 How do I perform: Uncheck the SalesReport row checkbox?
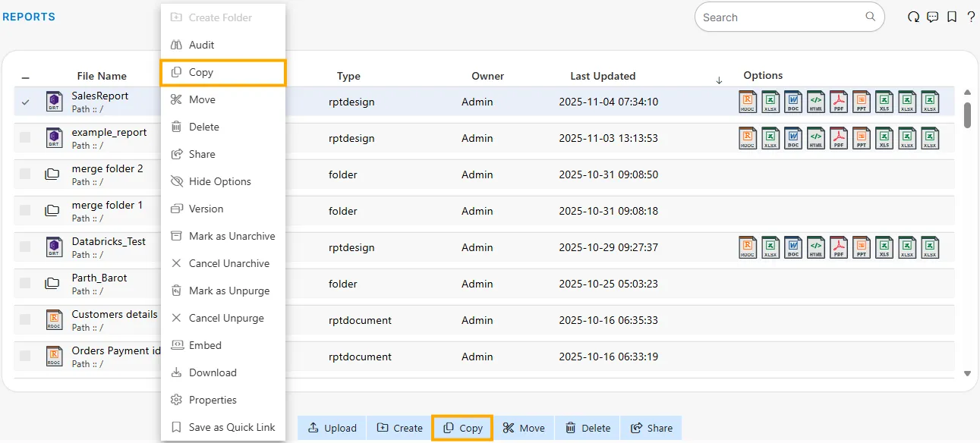(25, 102)
